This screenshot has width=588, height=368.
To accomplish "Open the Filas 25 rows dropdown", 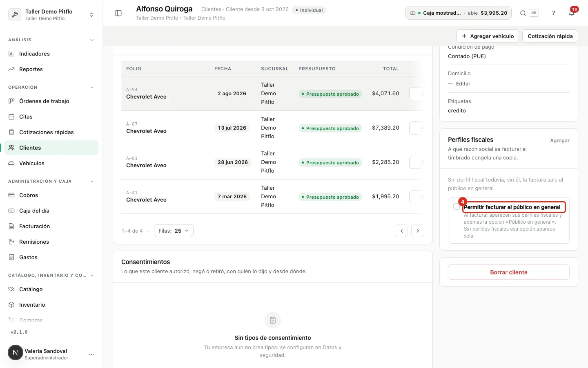I will click(x=174, y=231).
